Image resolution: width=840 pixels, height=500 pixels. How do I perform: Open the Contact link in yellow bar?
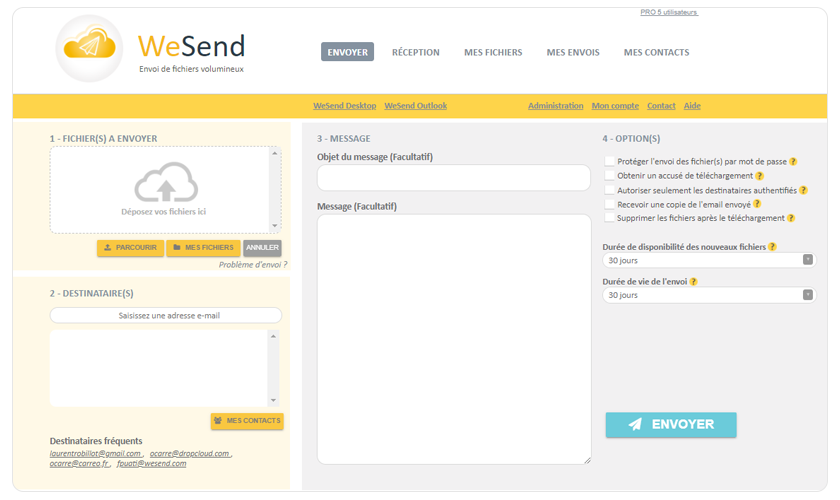(661, 106)
